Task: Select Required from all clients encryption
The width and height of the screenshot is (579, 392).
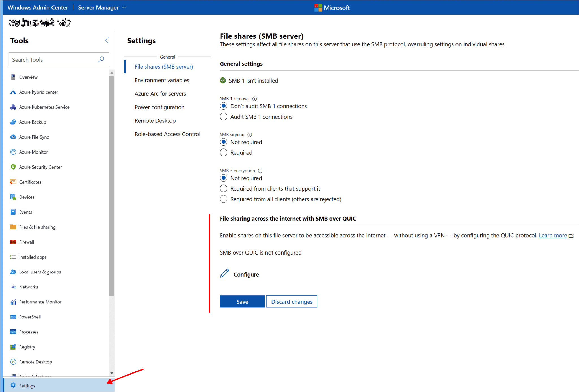Action: 223,199
